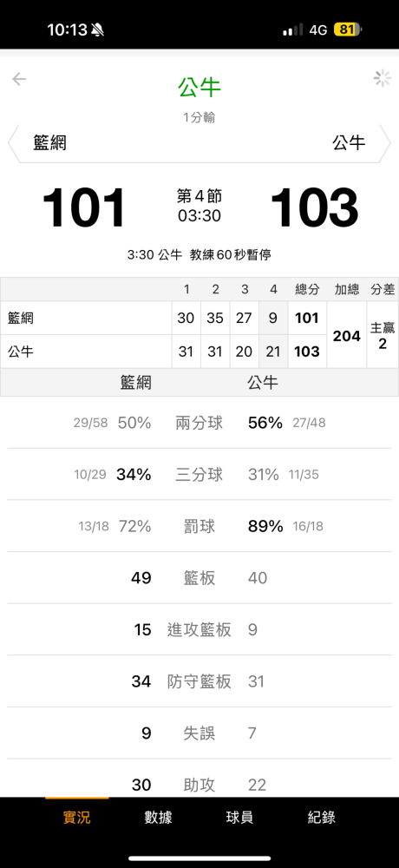Tap the back arrow icon
399x868 pixels.
[19, 79]
